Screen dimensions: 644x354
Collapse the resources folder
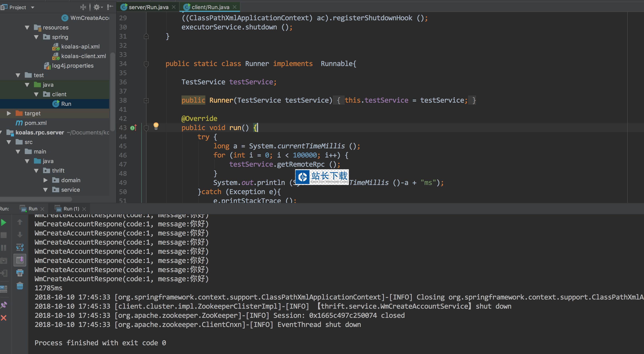click(x=27, y=27)
